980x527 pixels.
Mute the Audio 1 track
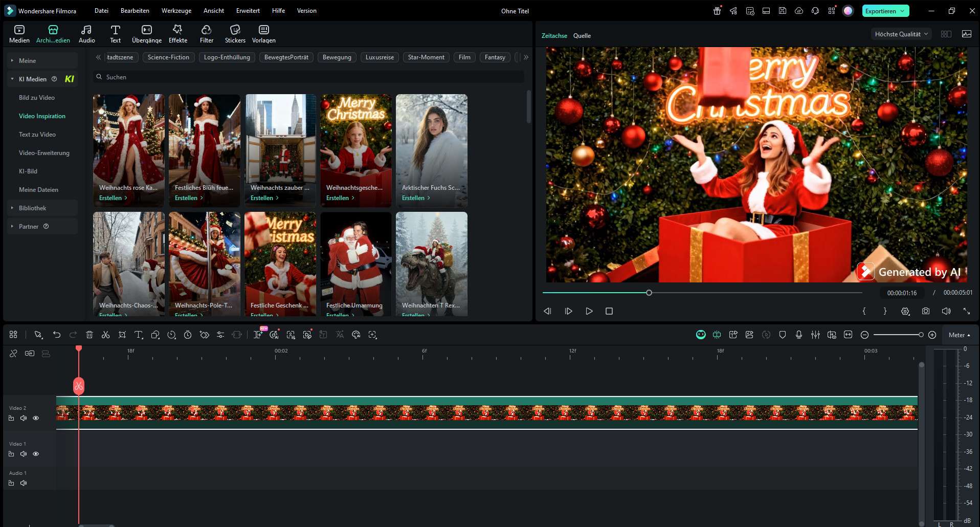click(24, 482)
